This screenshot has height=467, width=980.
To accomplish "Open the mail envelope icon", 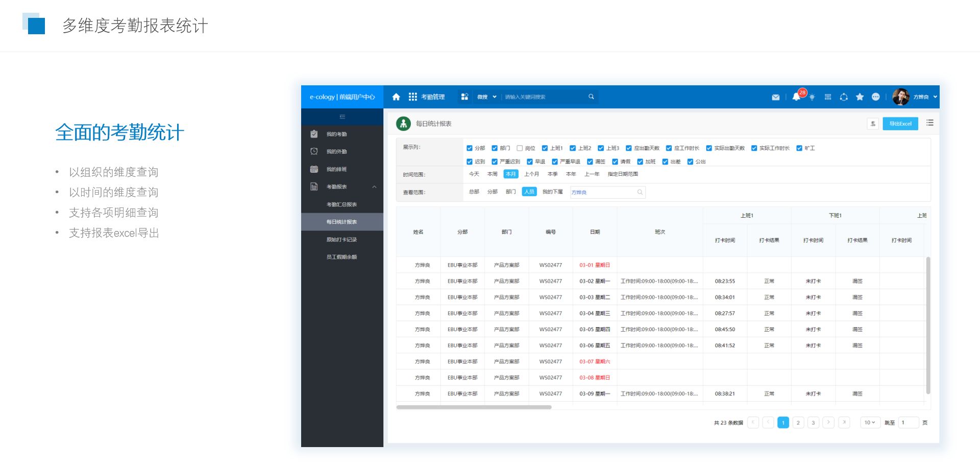I will 775,97.
